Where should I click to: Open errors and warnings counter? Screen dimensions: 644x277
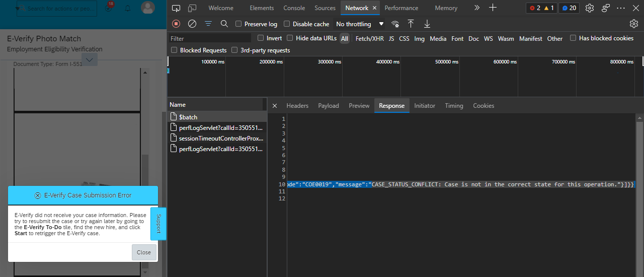click(x=542, y=8)
